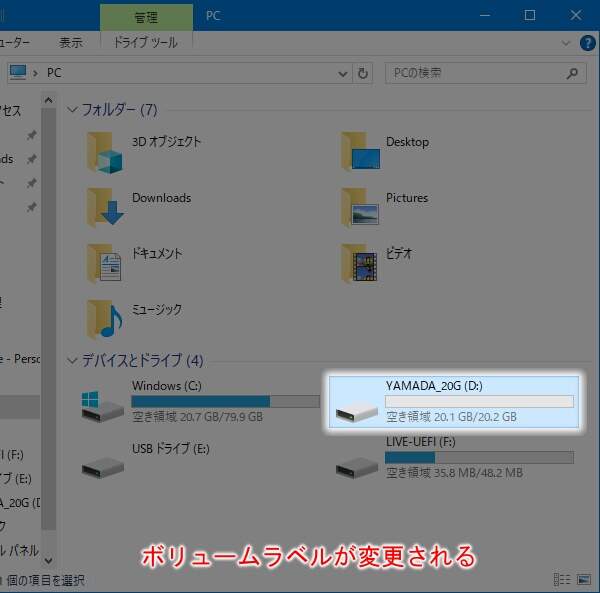This screenshot has height=593, width=600.
Task: Click the breadcrumb arrow before PC
Action: click(x=36, y=73)
